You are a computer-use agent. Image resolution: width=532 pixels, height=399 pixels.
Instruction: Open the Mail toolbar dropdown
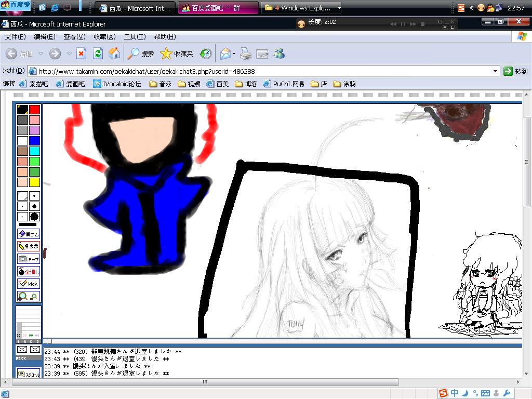coord(234,54)
